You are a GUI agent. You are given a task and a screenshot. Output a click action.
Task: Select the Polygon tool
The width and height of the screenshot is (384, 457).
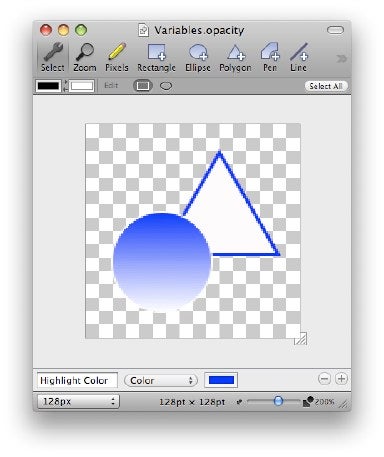(x=235, y=57)
